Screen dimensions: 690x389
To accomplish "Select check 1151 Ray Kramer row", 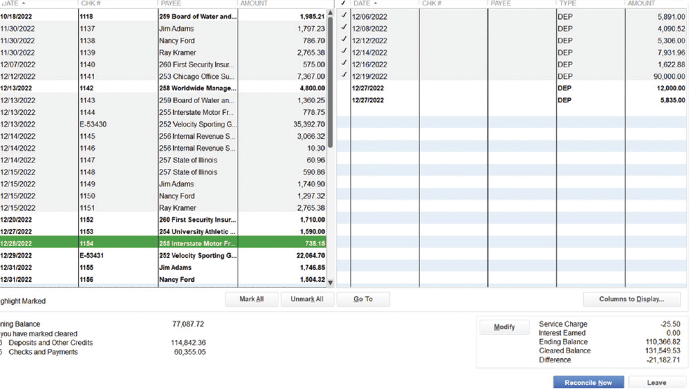I will tap(163, 208).
